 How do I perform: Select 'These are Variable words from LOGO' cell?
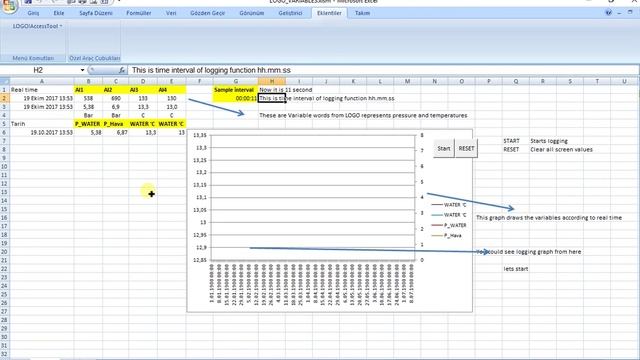click(363, 116)
